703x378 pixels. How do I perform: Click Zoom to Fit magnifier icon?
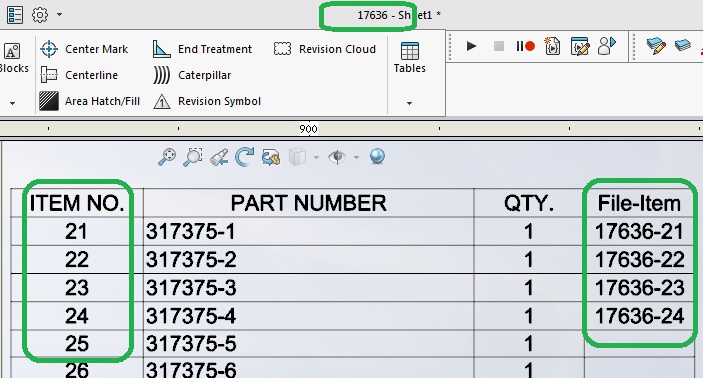167,157
